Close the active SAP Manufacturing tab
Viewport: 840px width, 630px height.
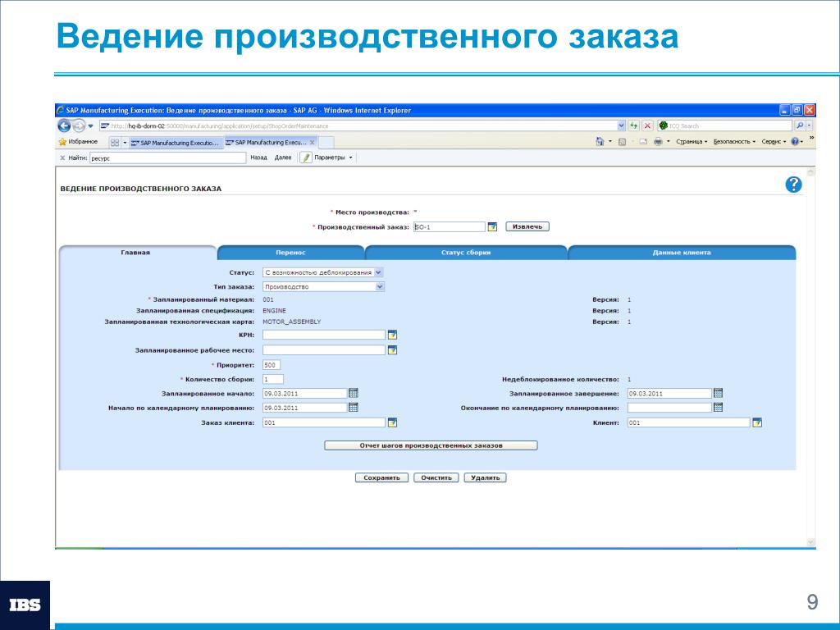[x=313, y=143]
